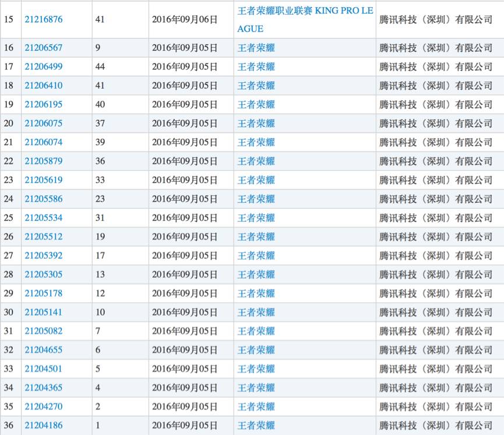
Task: Open registration number 21204270 link
Action: click(43, 406)
